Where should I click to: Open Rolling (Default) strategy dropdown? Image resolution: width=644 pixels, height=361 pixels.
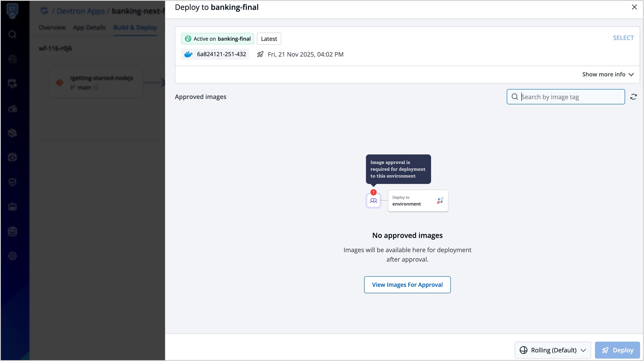pyautogui.click(x=553, y=350)
